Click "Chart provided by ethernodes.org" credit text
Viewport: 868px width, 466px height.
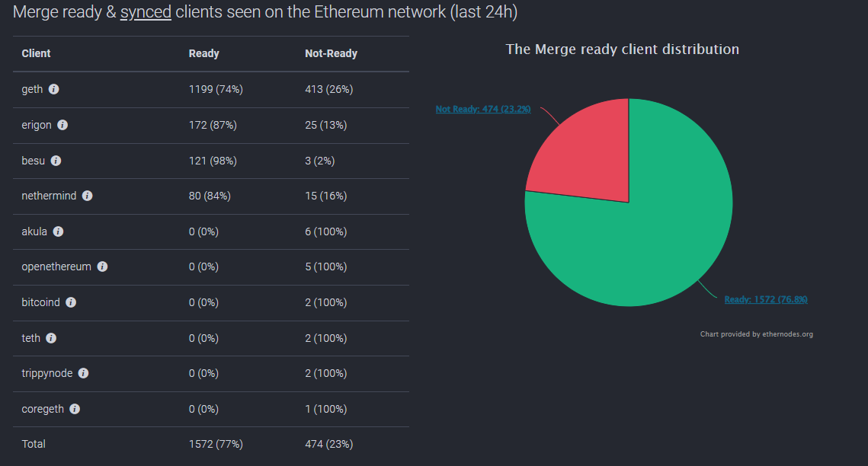tap(756, 334)
